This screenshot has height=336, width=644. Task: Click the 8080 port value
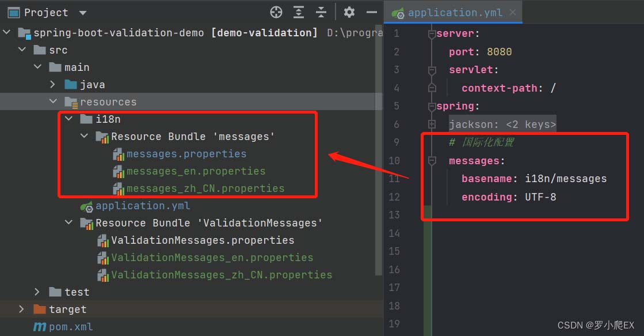click(500, 52)
